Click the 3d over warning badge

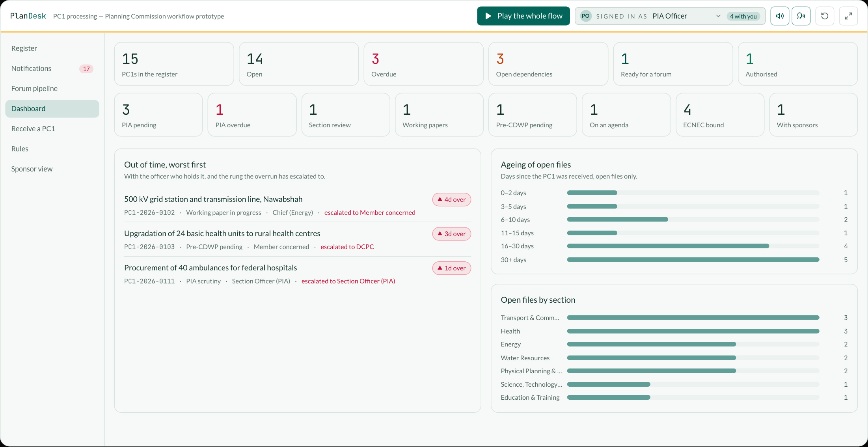pyautogui.click(x=452, y=234)
